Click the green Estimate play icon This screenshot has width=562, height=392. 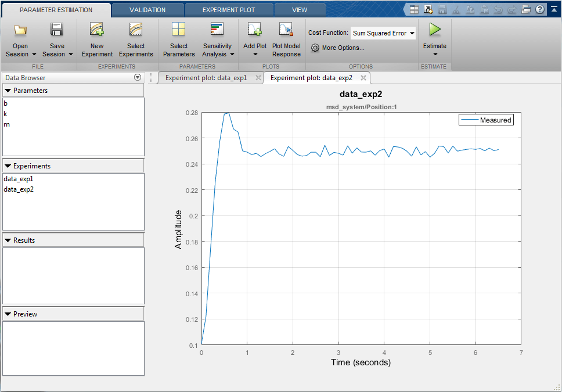tap(435, 30)
